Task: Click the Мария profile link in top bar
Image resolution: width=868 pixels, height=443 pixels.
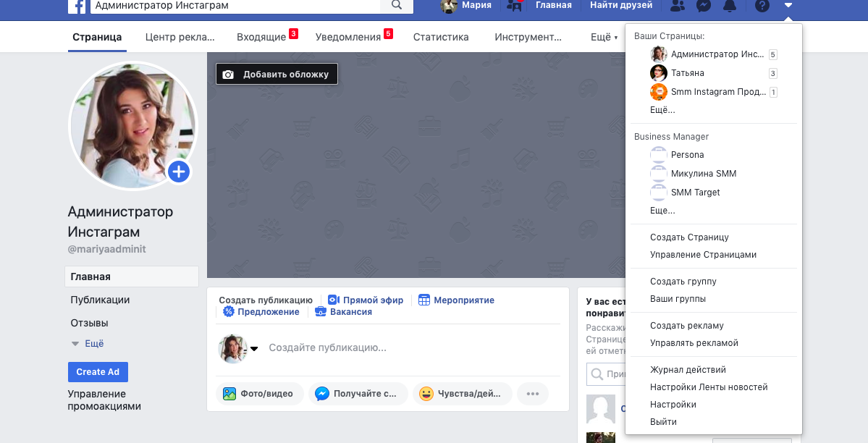Action: coord(466,6)
